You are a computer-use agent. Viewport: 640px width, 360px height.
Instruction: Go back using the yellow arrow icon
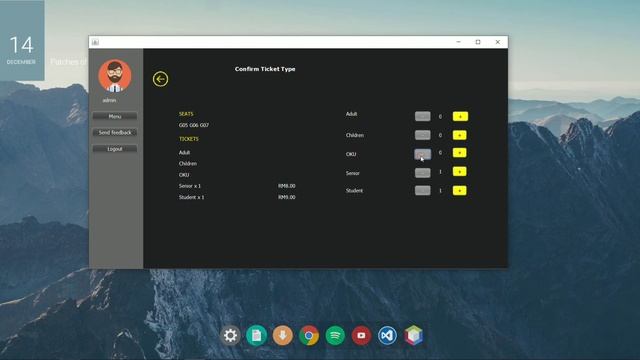click(160, 79)
